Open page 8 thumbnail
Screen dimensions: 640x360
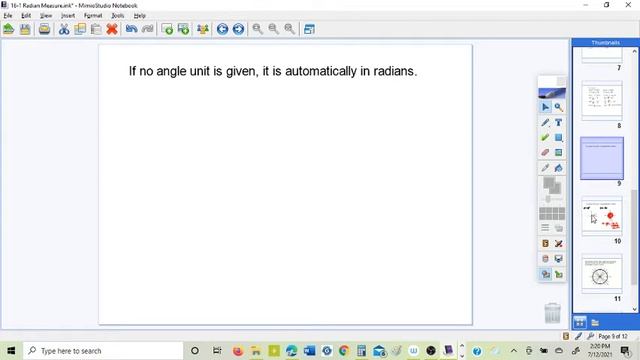click(x=602, y=100)
